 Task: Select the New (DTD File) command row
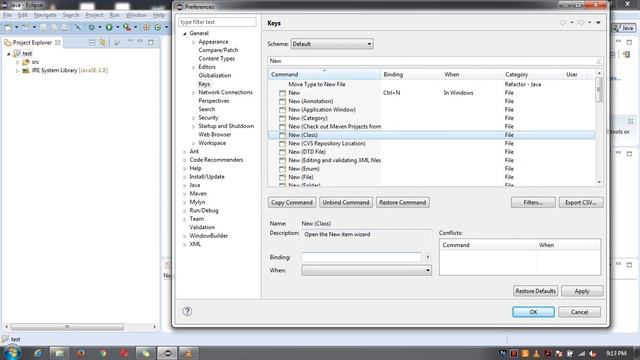431,152
